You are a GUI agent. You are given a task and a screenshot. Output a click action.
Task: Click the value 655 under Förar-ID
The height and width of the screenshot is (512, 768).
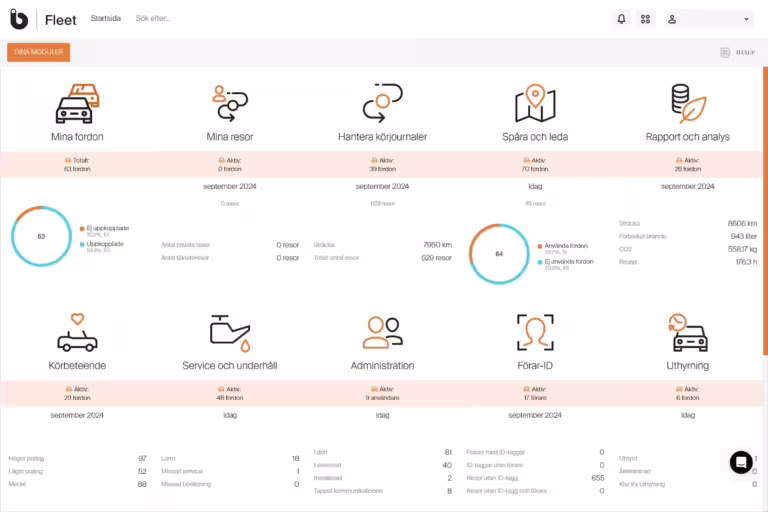(598, 478)
